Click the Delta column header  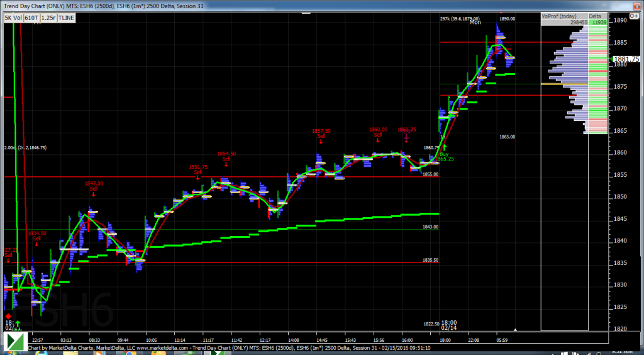pos(597,16)
